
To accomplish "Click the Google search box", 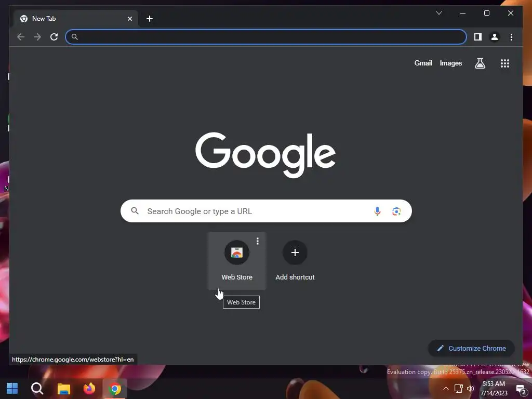I will [266, 211].
